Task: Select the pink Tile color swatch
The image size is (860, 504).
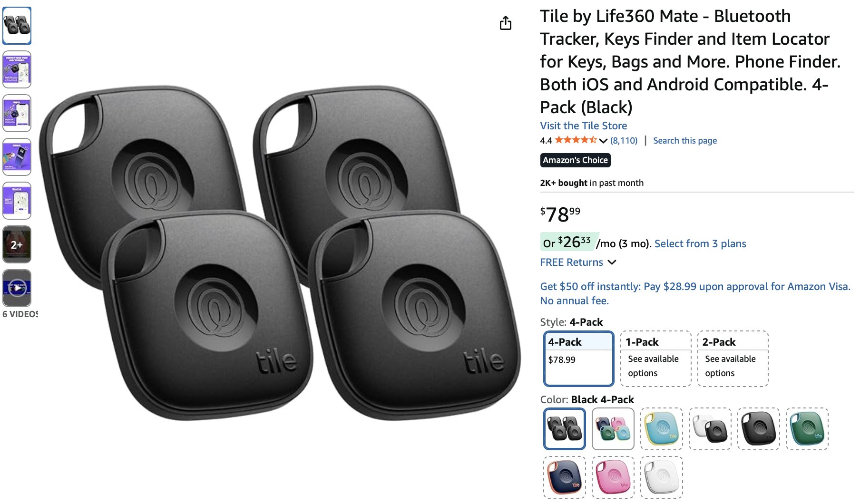Action: pos(613,477)
